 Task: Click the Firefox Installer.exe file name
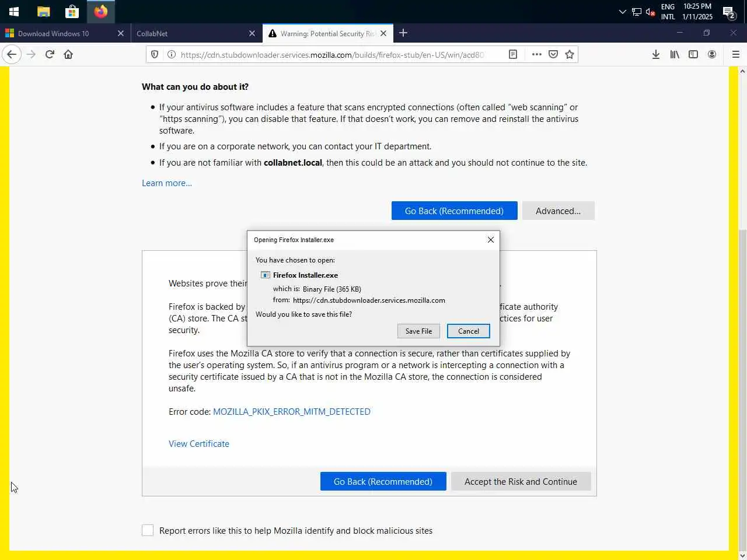tap(305, 275)
